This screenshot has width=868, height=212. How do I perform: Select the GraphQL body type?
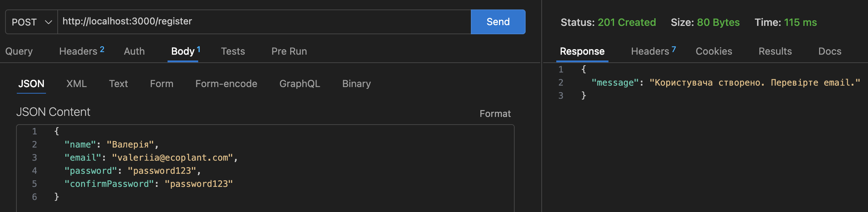(300, 84)
